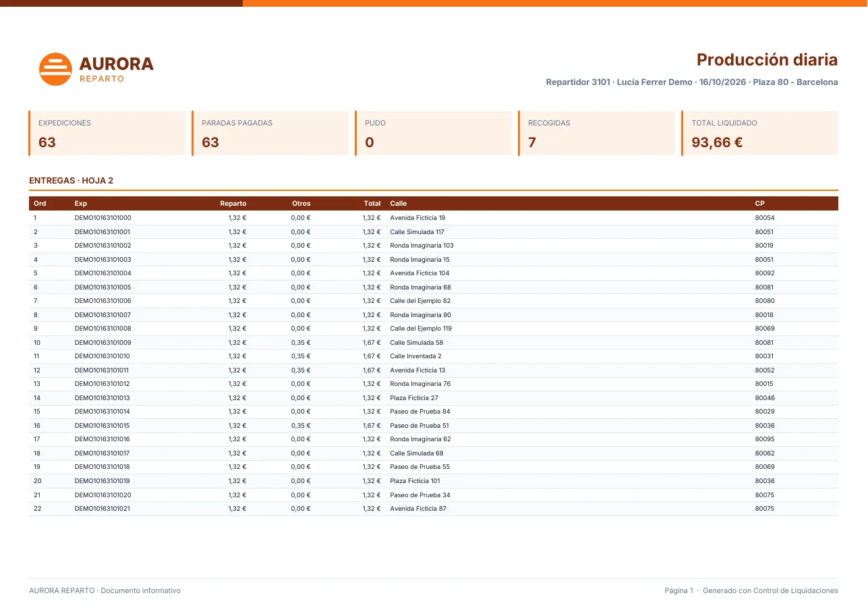Click the Recogidas card showing 7

(597, 134)
